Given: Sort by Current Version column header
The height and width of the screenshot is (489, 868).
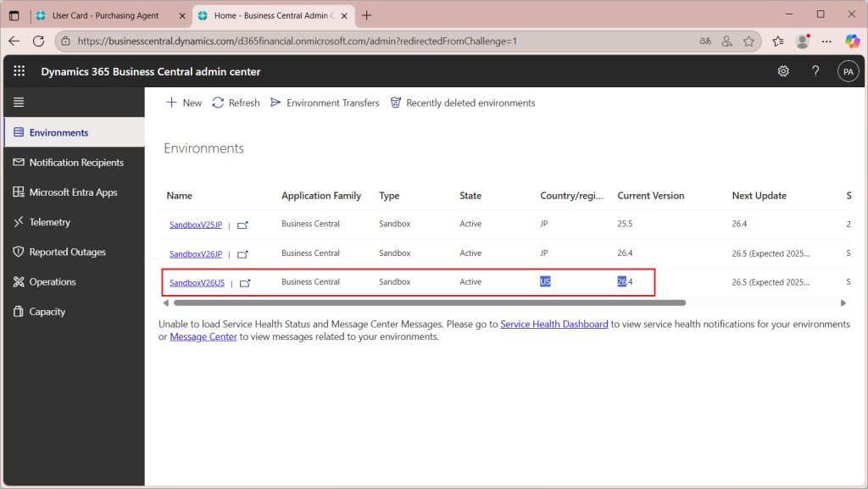Looking at the screenshot, I should 651,196.
